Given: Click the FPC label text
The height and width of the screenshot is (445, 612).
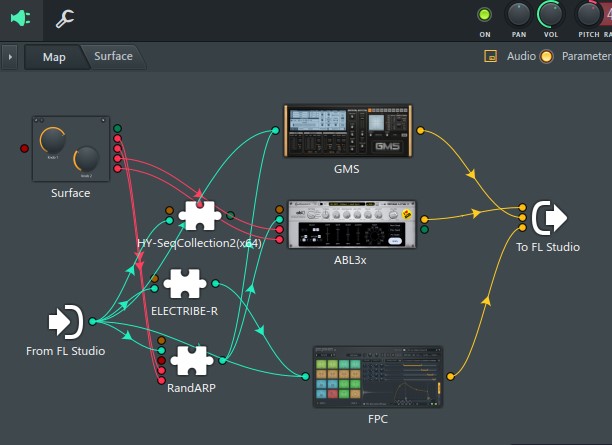Looking at the screenshot, I should tap(378, 419).
